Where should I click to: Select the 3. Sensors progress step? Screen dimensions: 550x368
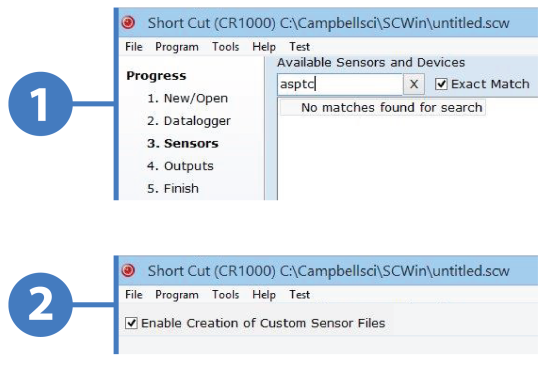point(183,143)
